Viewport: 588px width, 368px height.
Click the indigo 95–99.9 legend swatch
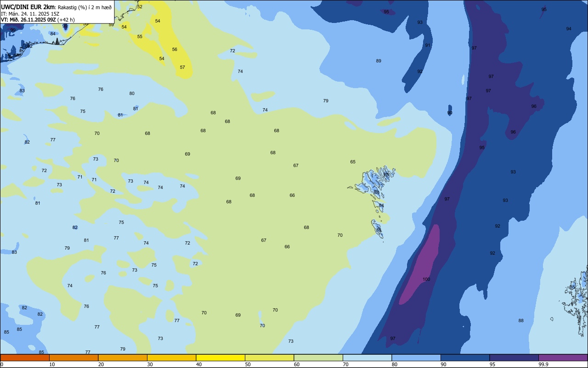[x=514, y=357]
